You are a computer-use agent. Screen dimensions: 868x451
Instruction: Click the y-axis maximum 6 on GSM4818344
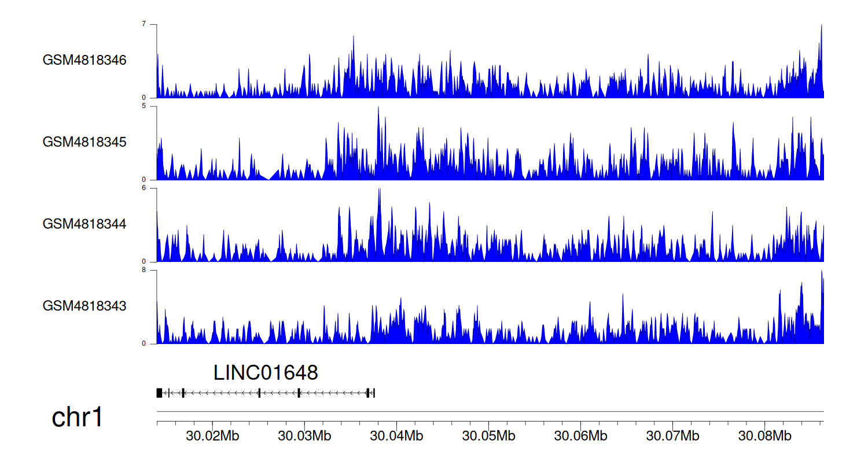click(153, 188)
